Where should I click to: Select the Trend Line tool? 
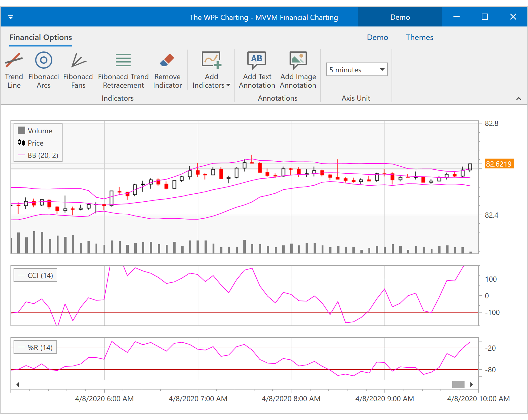[x=14, y=70]
